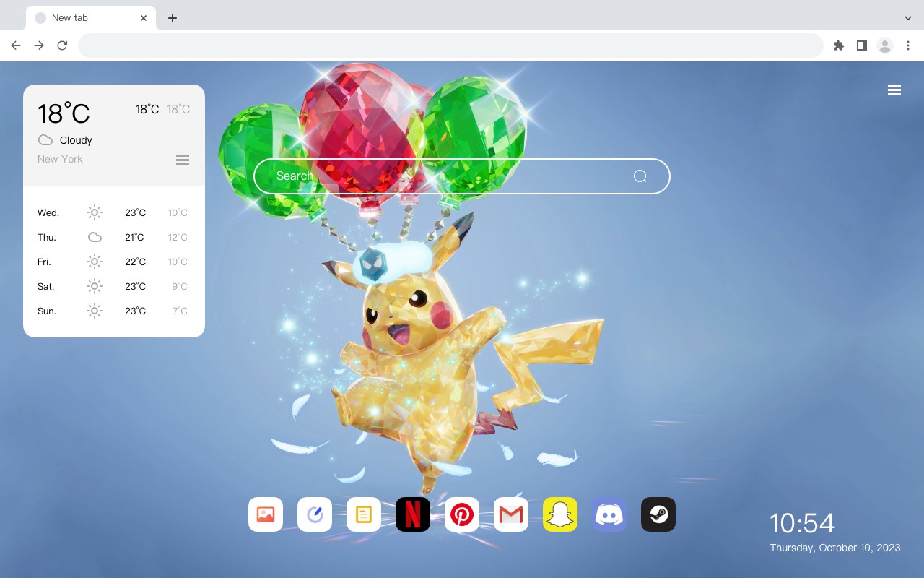Reload the current page
The image size is (924, 578).
coord(62,46)
